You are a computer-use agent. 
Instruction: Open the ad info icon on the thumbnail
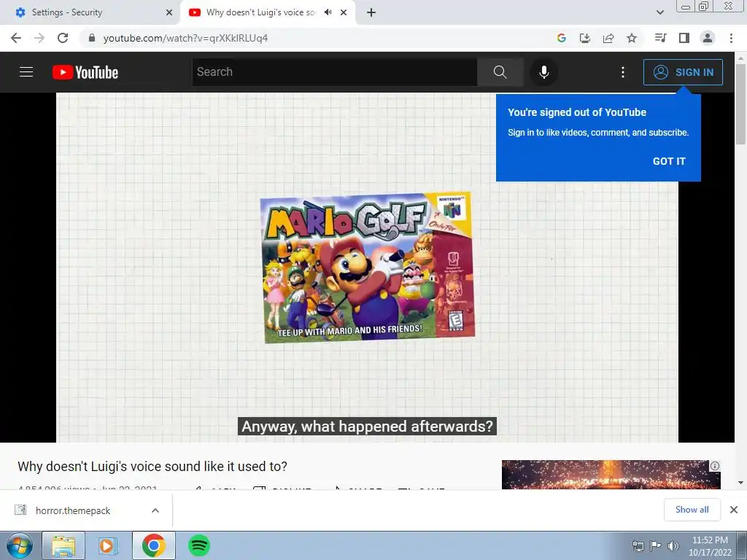click(715, 466)
